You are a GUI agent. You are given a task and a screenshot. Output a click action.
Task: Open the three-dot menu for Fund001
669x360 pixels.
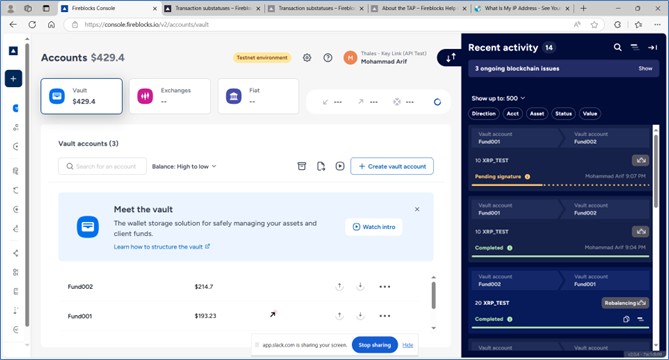tap(384, 316)
